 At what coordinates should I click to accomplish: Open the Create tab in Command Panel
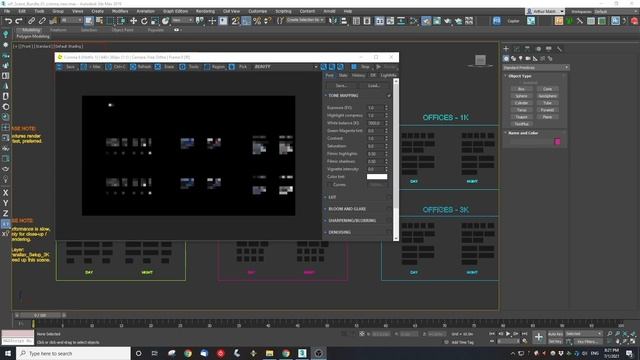point(506,49)
